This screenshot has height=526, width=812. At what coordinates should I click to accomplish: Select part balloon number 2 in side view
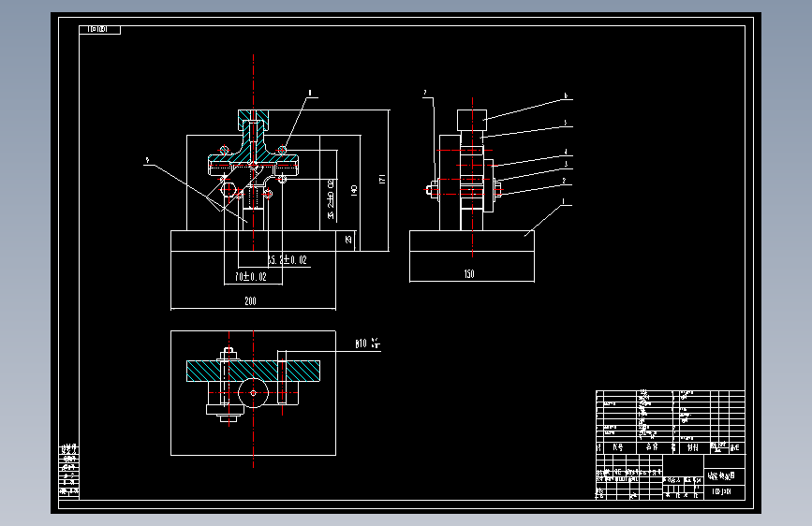[564, 181]
